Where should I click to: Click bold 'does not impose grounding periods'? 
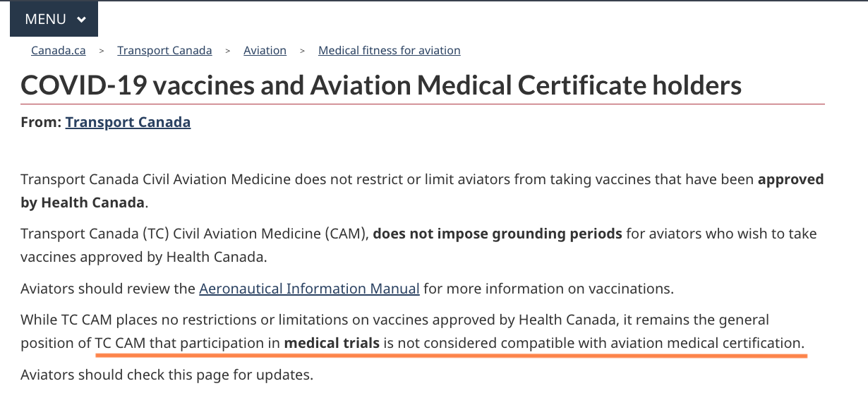coord(497,233)
